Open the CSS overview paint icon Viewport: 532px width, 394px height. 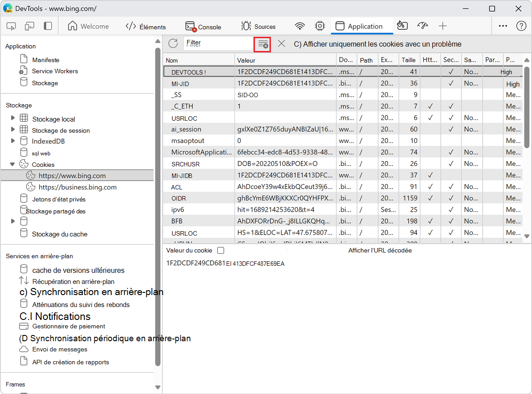tap(403, 26)
